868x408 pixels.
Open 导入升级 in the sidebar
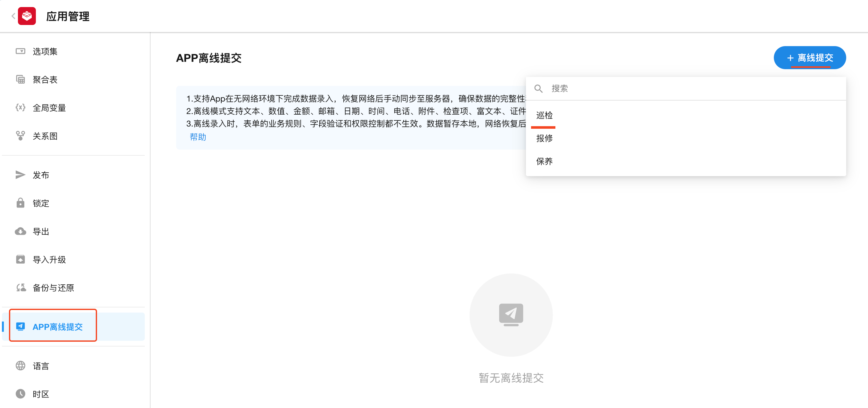pos(49,259)
